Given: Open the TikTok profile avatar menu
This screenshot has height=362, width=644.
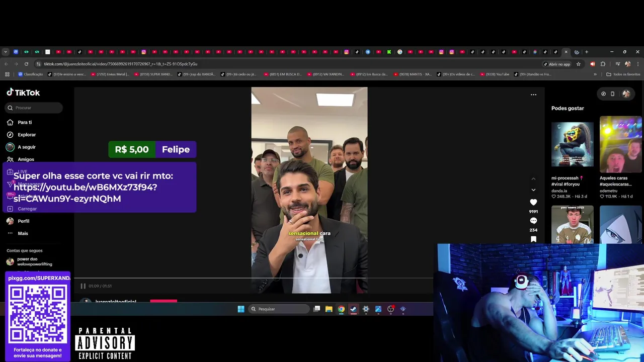Looking at the screenshot, I should click(626, 94).
